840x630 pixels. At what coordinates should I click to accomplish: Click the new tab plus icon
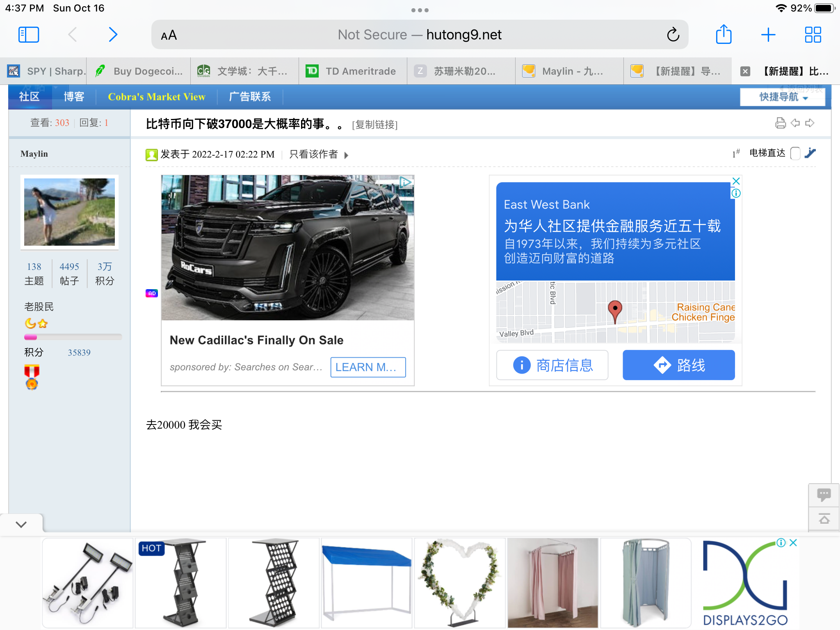pyautogui.click(x=768, y=34)
